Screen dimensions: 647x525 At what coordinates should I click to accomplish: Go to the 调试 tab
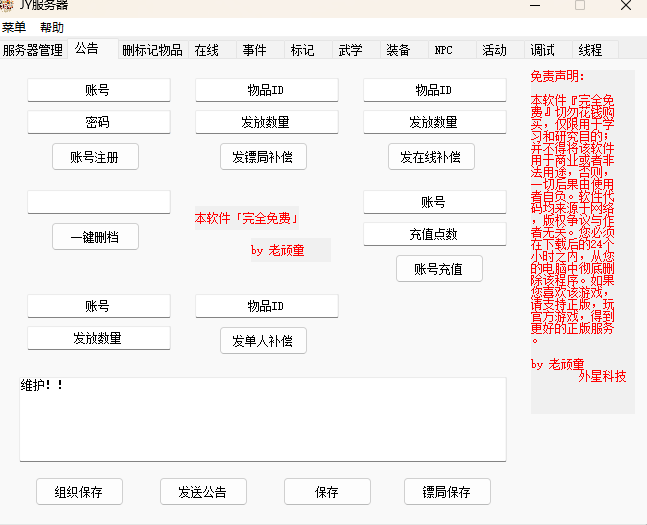tap(542, 49)
